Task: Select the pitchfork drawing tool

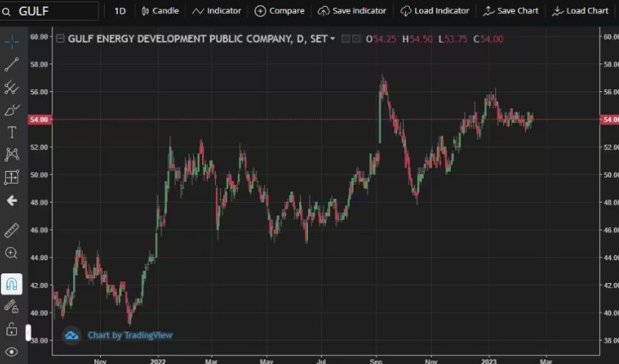Action: click(x=12, y=87)
